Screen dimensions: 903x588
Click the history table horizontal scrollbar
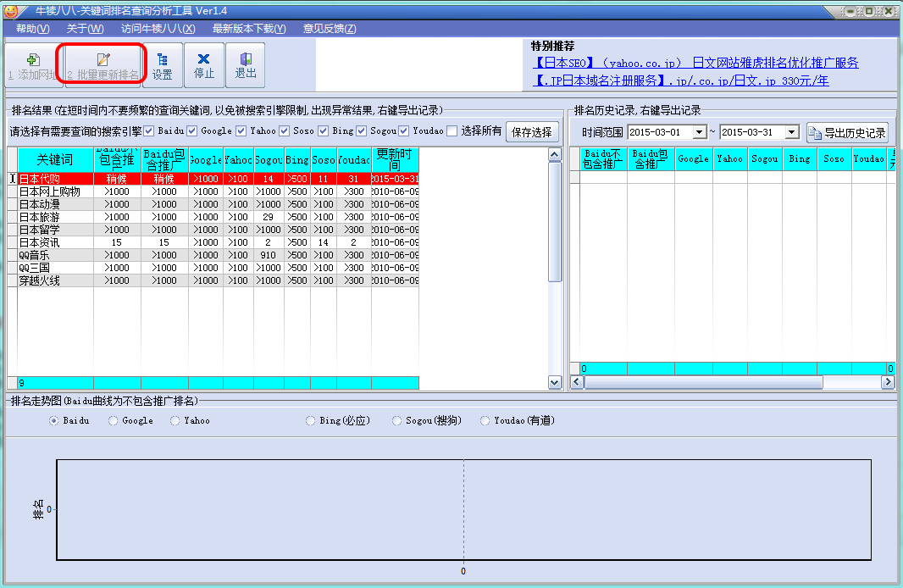(x=703, y=383)
